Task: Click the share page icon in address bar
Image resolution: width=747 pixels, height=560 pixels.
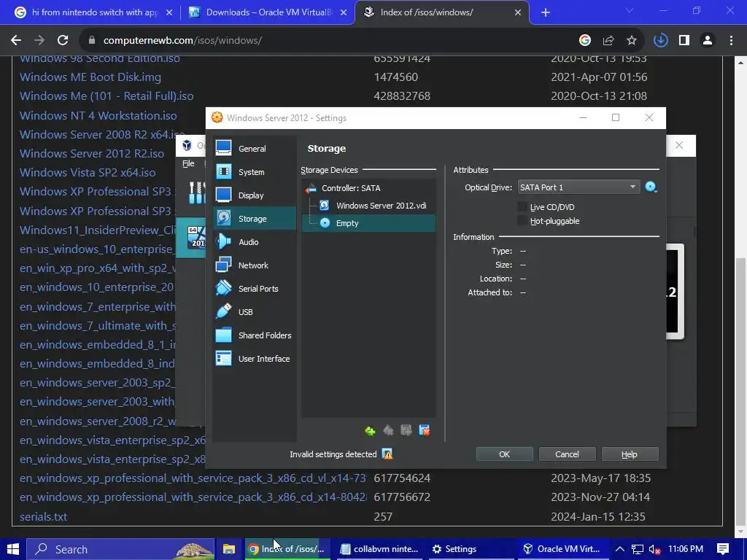Action: [x=608, y=41]
